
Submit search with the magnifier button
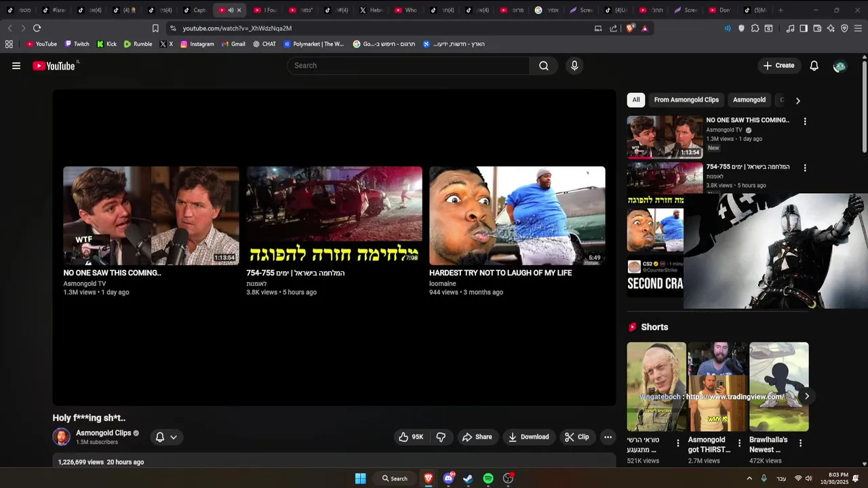coord(544,66)
